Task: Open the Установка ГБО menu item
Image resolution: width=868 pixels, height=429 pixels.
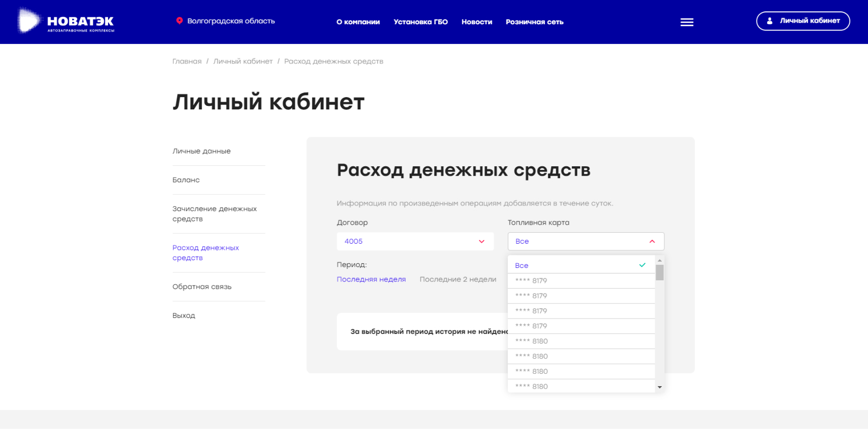Action: [x=421, y=22]
